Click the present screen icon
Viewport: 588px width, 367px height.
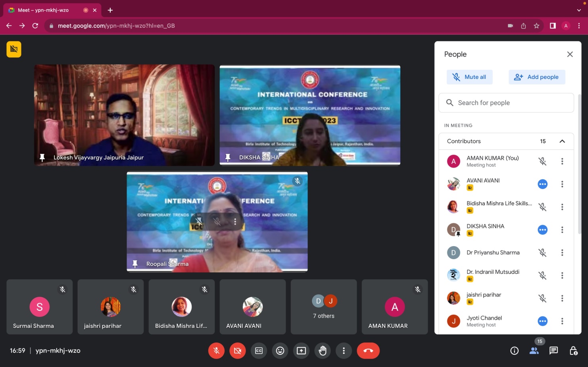point(302,351)
